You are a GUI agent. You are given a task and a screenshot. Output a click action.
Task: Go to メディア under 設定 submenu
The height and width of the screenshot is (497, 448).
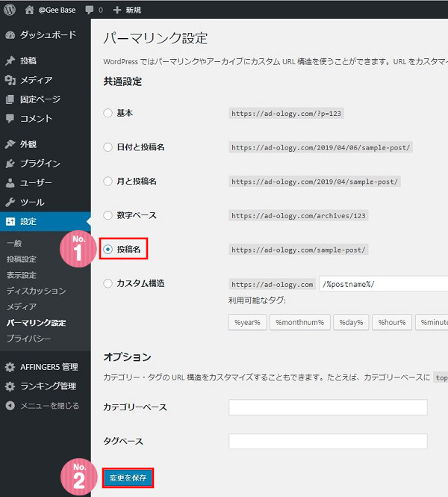click(x=22, y=307)
